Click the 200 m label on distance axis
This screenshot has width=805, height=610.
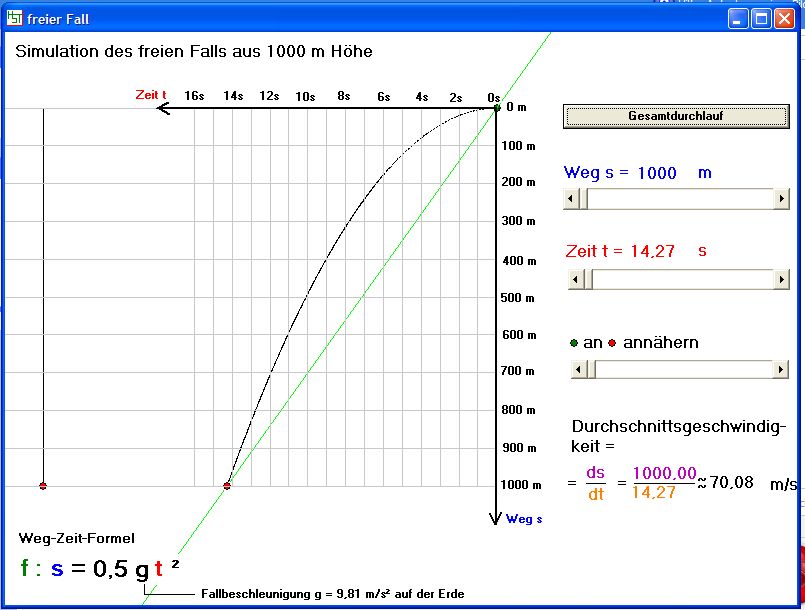(519, 182)
